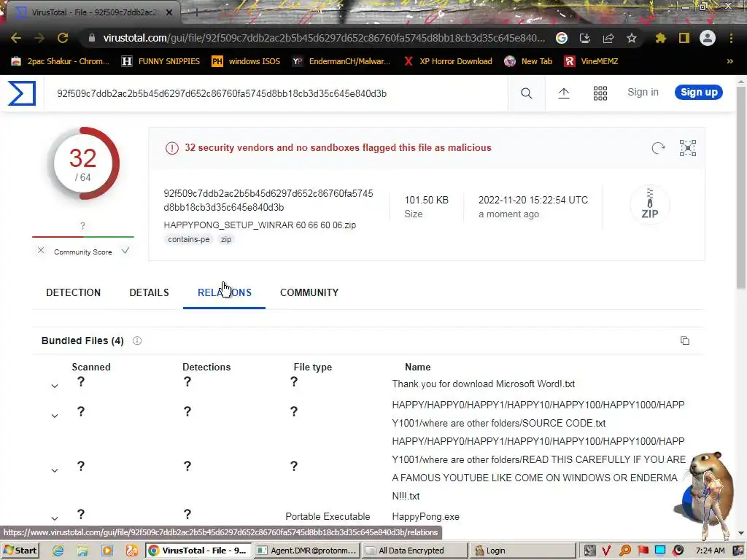
Task: Click the Windows Start button
Action: pyautogui.click(x=20, y=551)
